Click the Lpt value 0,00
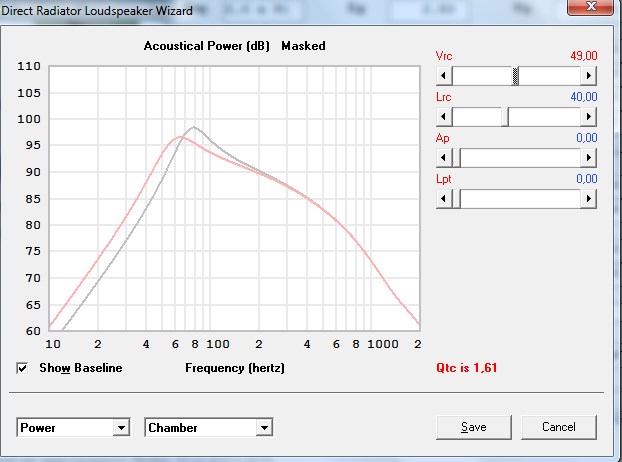This screenshot has height=462, width=622. (587, 178)
